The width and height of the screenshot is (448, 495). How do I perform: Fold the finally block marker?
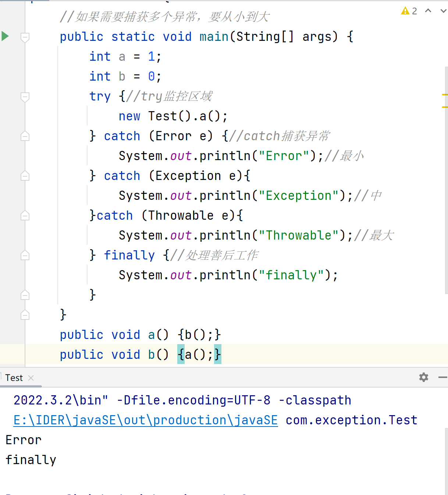tap(25, 255)
